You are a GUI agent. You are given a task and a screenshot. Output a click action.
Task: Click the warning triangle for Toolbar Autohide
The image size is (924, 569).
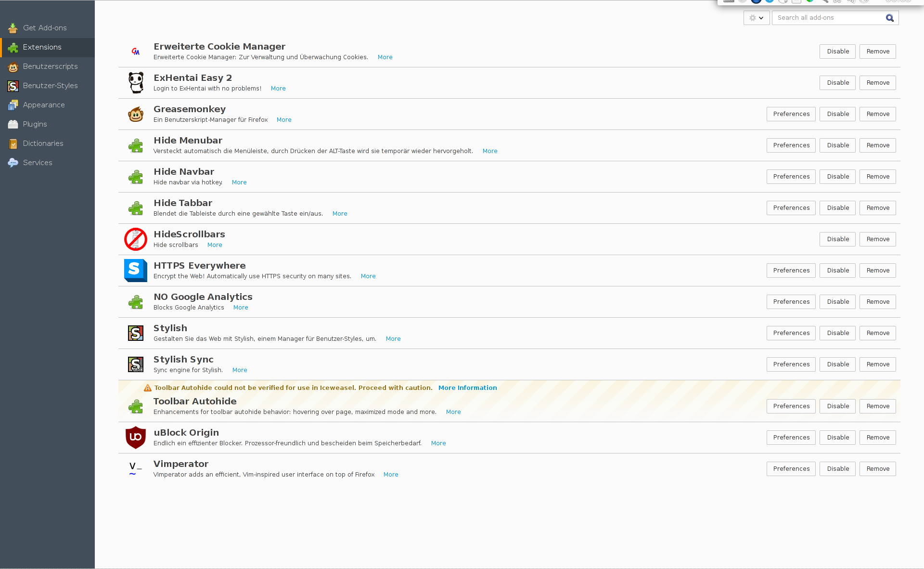click(x=148, y=388)
